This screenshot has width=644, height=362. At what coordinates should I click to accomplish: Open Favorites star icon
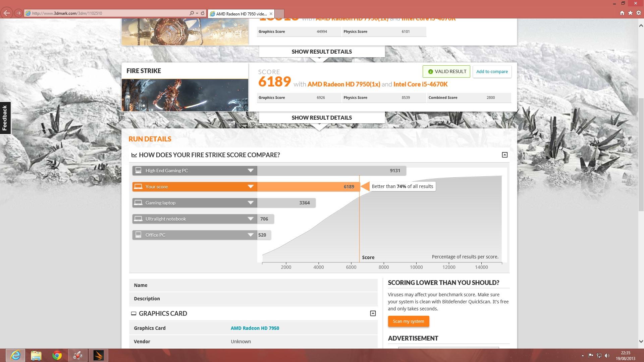coord(630,13)
